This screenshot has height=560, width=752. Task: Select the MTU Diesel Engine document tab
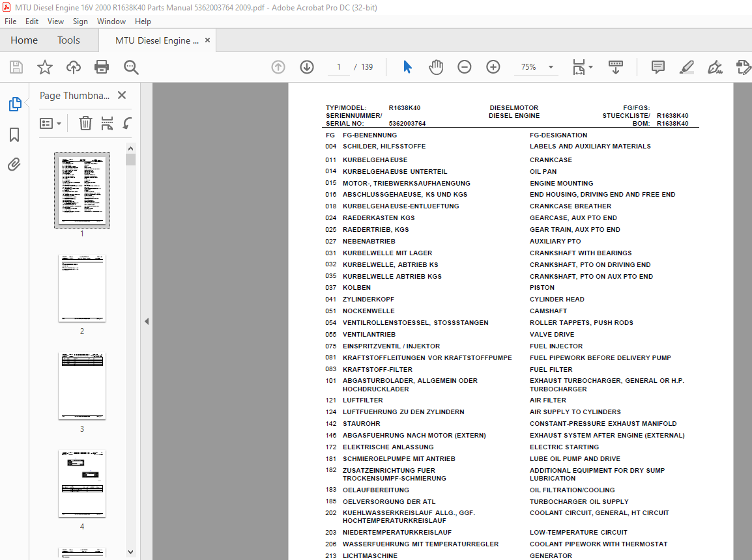click(x=157, y=40)
